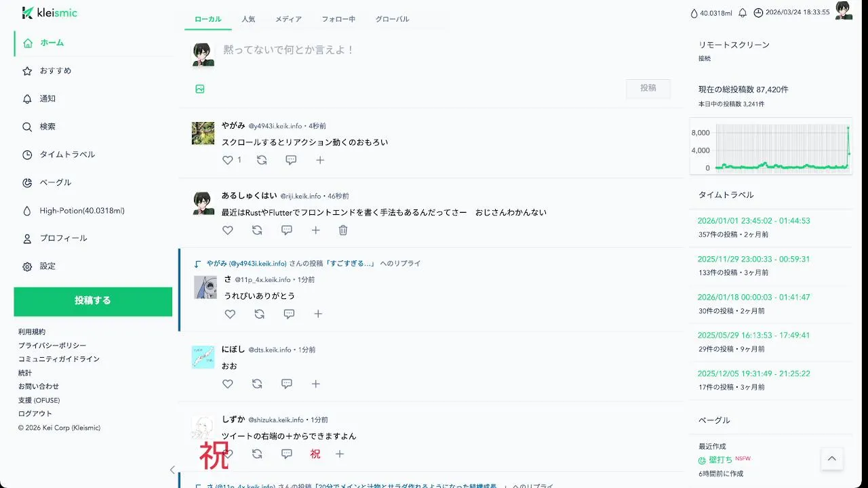Attach an image to the new post
This screenshot has height=488, width=868.
click(x=200, y=89)
